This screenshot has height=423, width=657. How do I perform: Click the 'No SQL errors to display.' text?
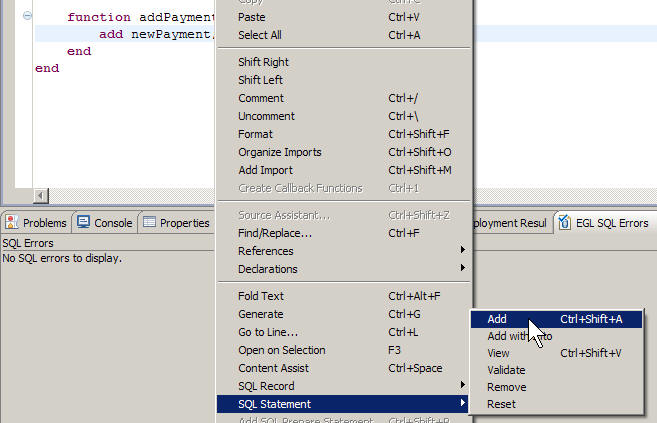pos(62,258)
